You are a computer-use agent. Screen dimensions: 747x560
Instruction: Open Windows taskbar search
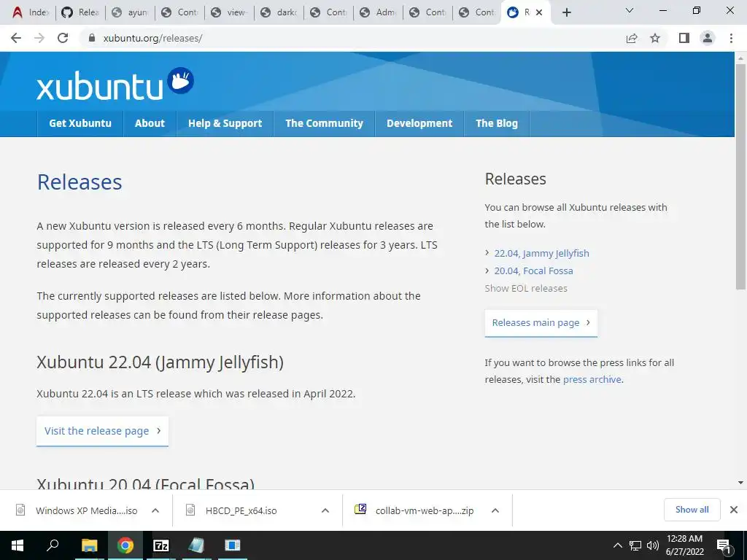pos(53,545)
